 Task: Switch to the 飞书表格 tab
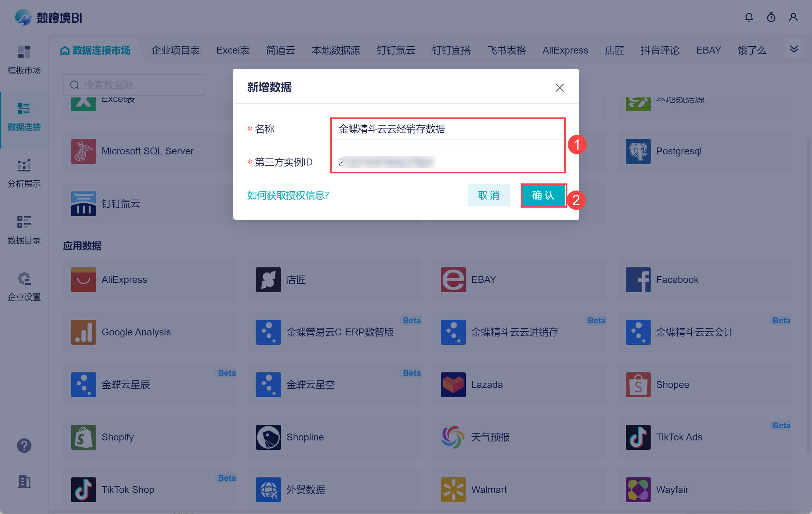(506, 50)
